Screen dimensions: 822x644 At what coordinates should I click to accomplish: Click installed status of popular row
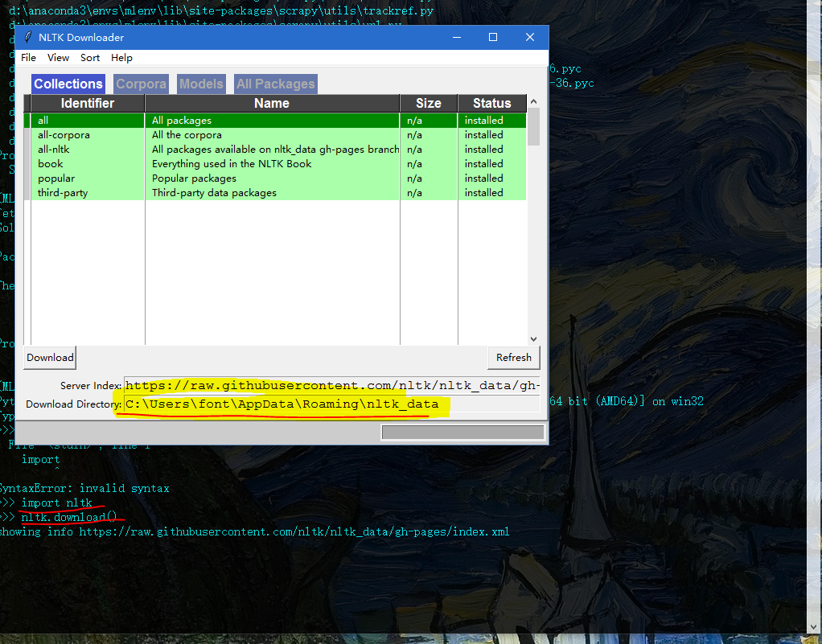[x=483, y=178]
